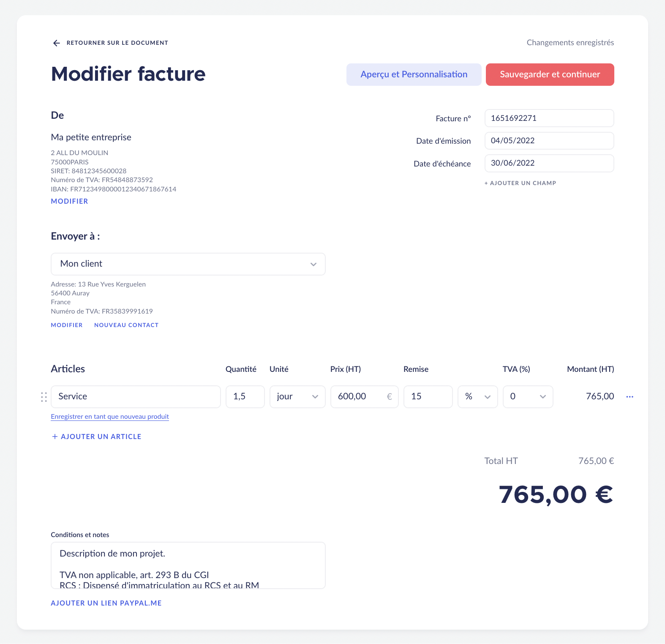Viewport: 665px width, 644px height.
Task: Open Aperçu et Personnalisation
Action: coord(414,75)
